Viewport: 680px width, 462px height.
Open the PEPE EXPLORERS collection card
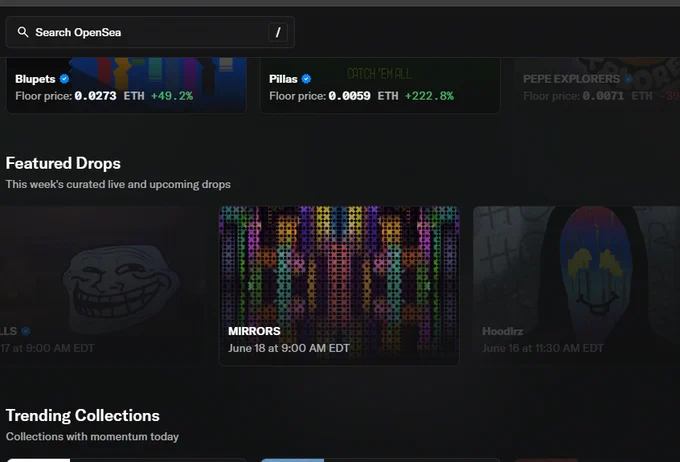coord(597,85)
